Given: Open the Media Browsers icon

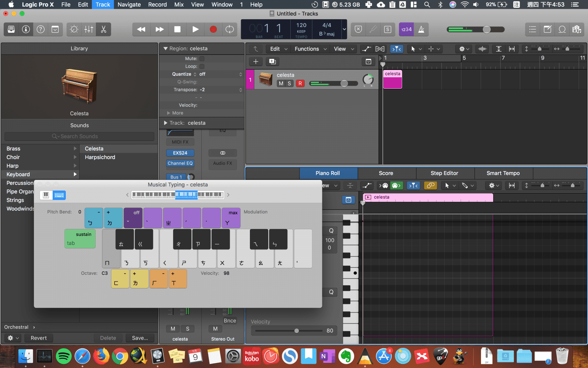Looking at the screenshot, I should tap(577, 29).
